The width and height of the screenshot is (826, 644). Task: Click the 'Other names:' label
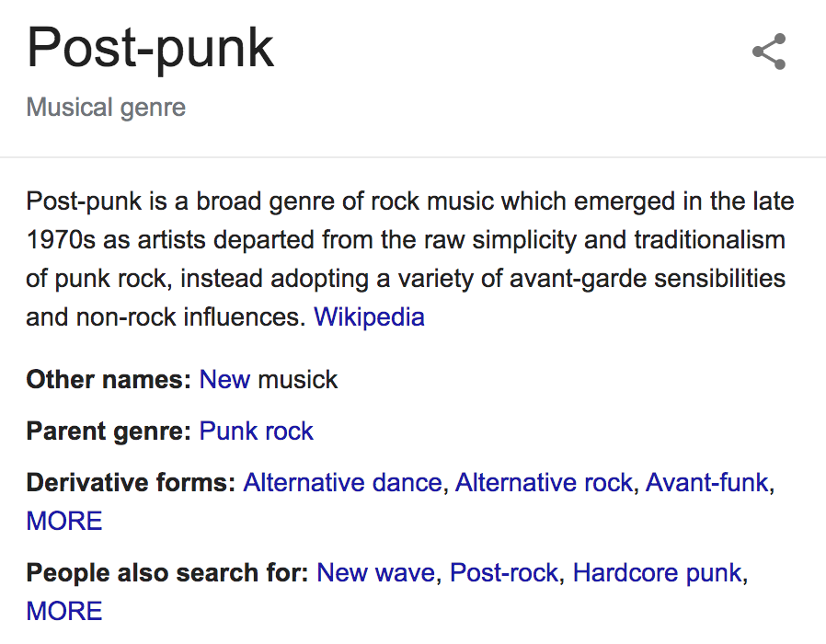click(109, 379)
